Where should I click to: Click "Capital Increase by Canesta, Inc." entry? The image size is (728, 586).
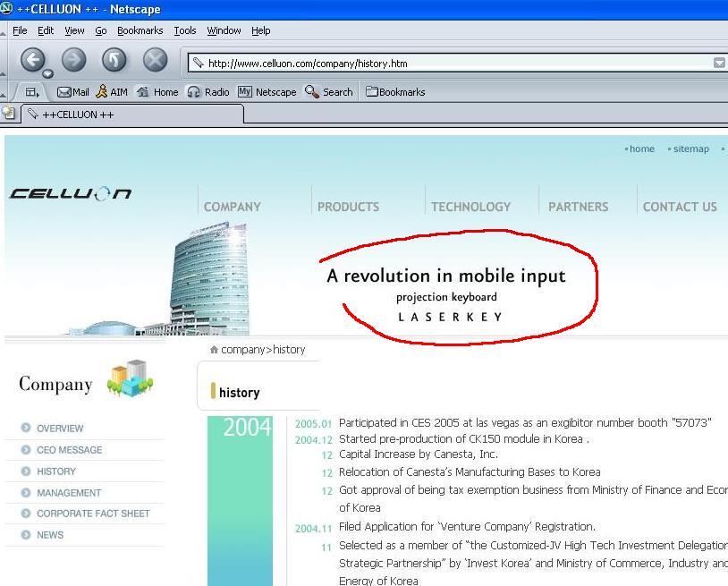pos(419,454)
